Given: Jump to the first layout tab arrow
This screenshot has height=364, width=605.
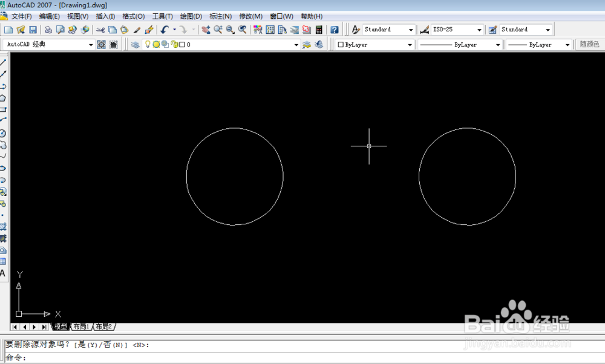Looking at the screenshot, I should point(15,327).
